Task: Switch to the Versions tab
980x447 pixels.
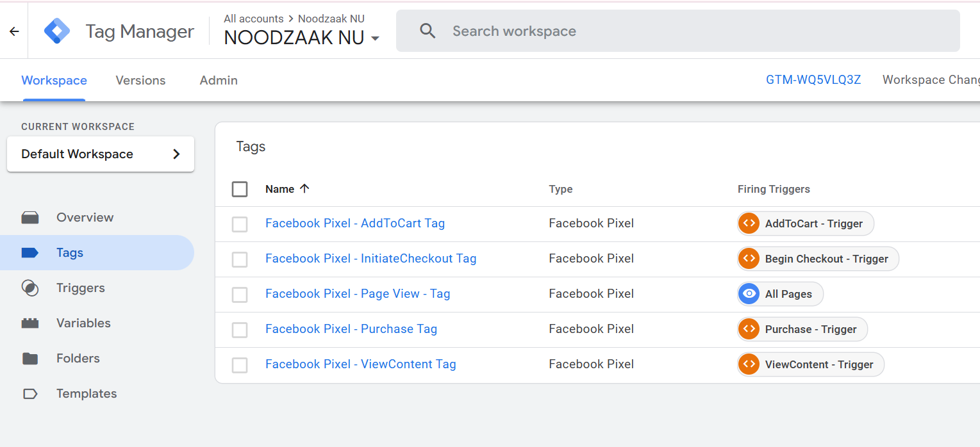Action: point(140,80)
